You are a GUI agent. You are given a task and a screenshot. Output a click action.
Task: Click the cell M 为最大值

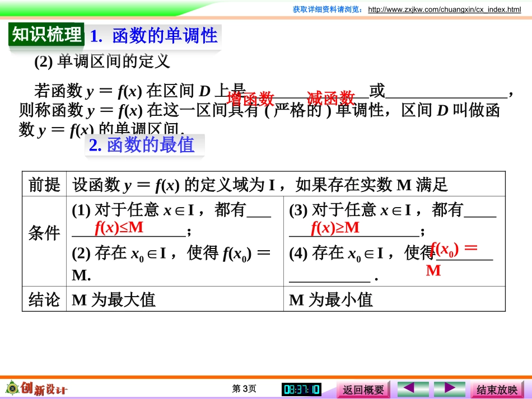(x=175, y=299)
